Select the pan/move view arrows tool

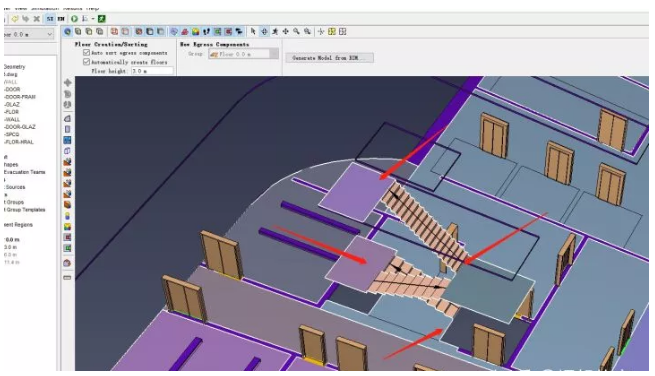tap(286, 32)
